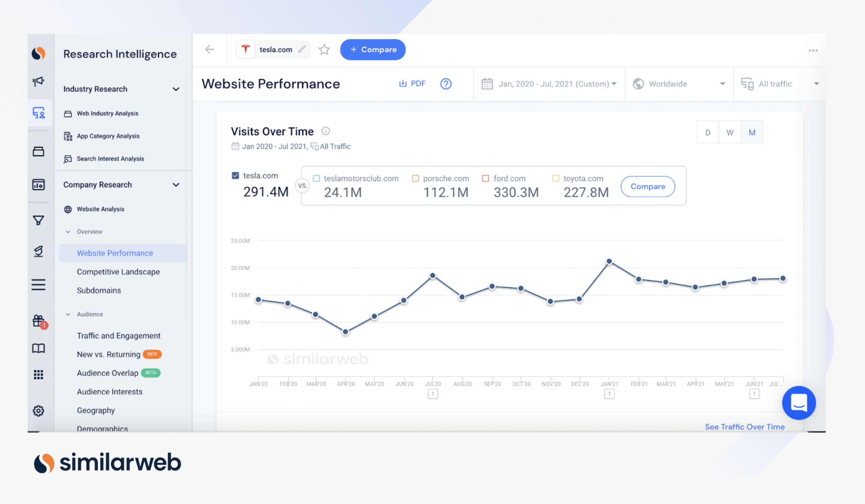Click the Tesla logo favicon
Viewport: 865px width, 504px height.
245,49
